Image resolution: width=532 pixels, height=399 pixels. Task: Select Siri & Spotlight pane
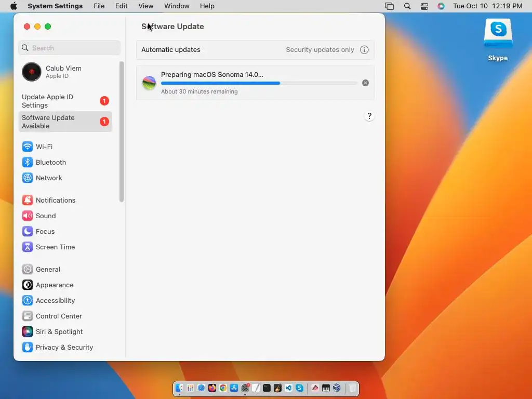tap(52, 332)
